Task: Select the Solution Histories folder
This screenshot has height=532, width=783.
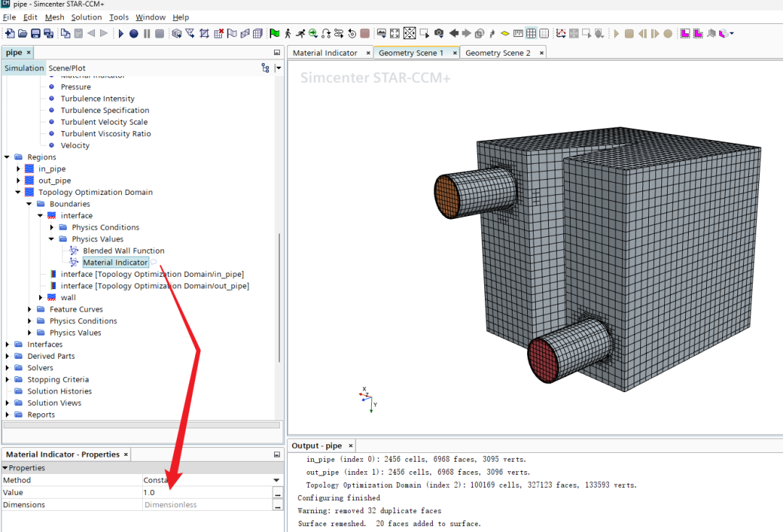Action: point(59,391)
